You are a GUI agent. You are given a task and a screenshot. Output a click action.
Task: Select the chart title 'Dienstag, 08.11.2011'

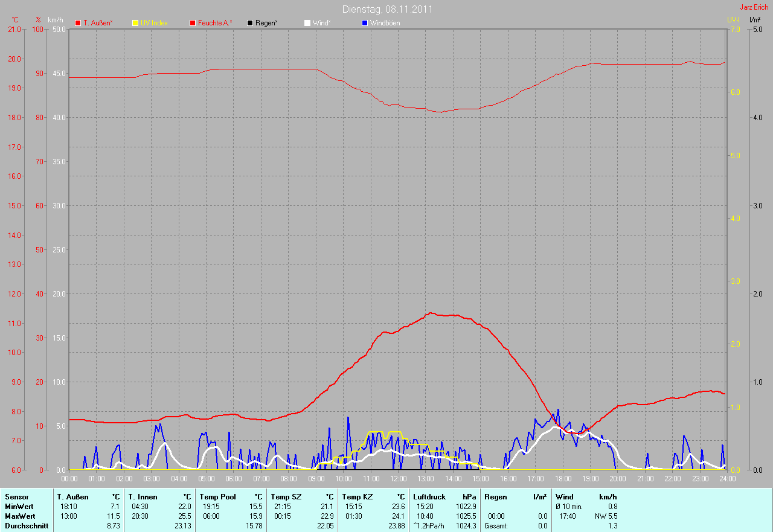click(x=387, y=9)
